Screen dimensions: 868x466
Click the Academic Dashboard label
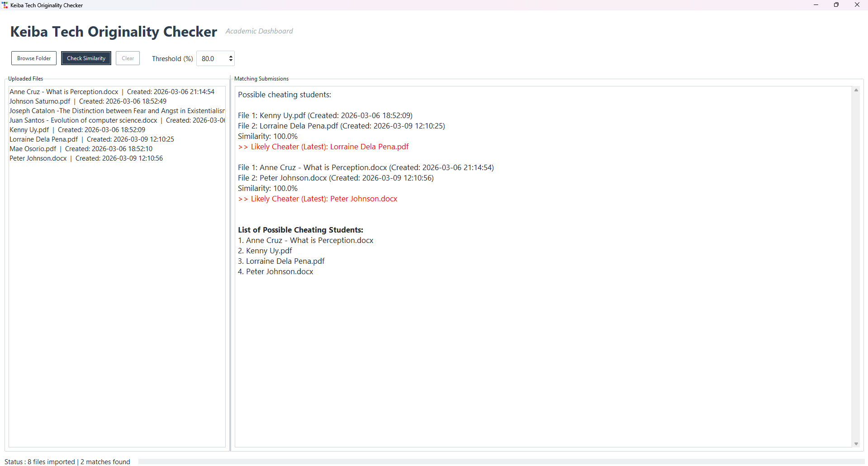[x=259, y=31]
